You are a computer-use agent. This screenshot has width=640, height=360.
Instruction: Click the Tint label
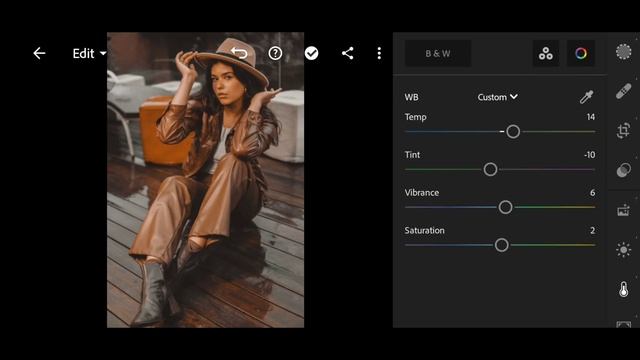click(412, 155)
